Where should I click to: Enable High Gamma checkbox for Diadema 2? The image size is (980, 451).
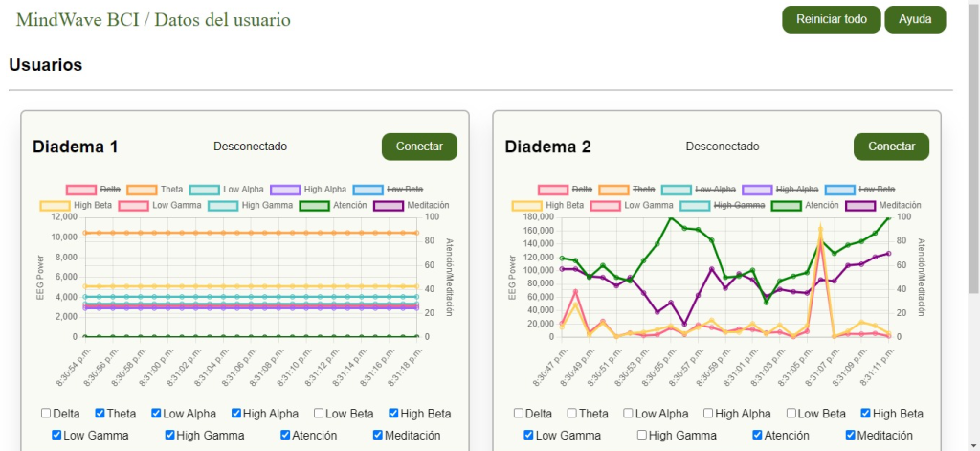(643, 435)
